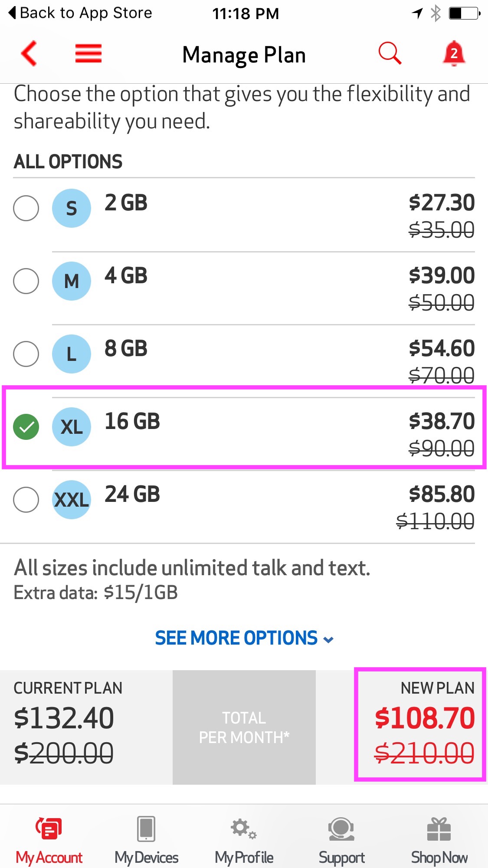Tap the S size badge icon
Image resolution: width=488 pixels, height=868 pixels.
(x=72, y=208)
